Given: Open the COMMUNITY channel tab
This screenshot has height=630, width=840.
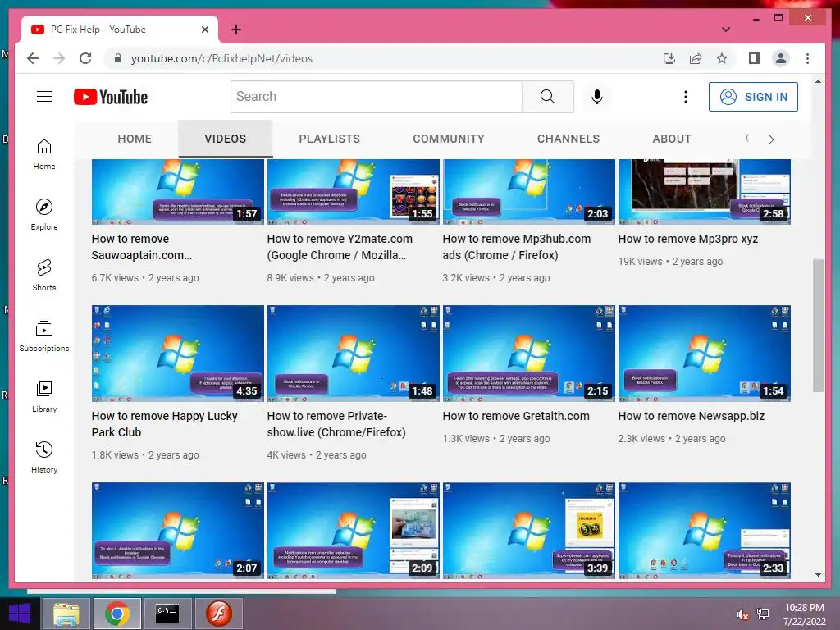Looking at the screenshot, I should pyautogui.click(x=449, y=139).
